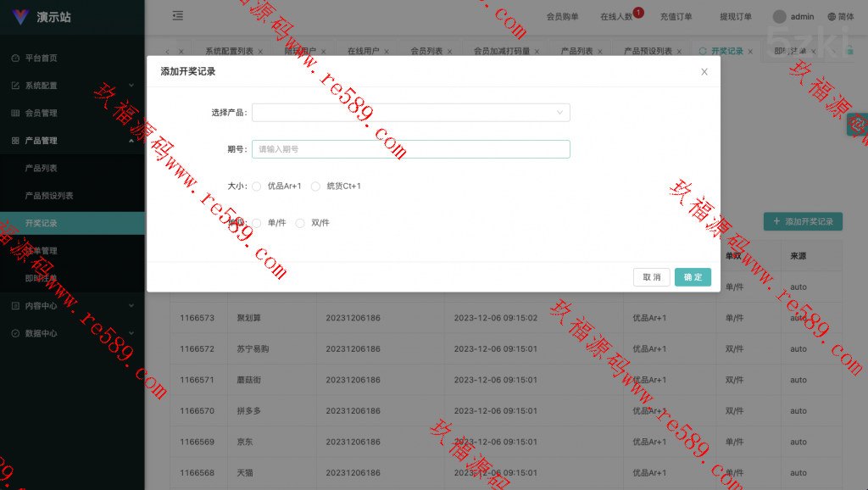Image resolution: width=868 pixels, height=490 pixels.
Task: Click the 期号 input field
Action: point(410,149)
